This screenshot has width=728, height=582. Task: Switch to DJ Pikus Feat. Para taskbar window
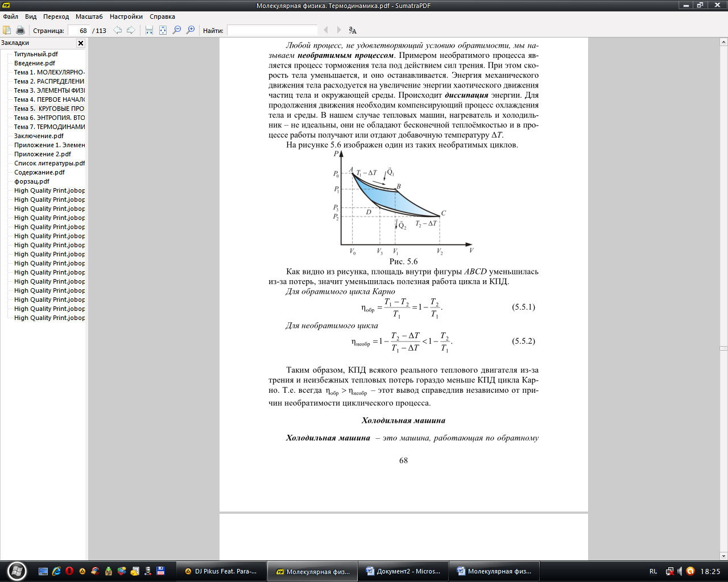pos(221,571)
